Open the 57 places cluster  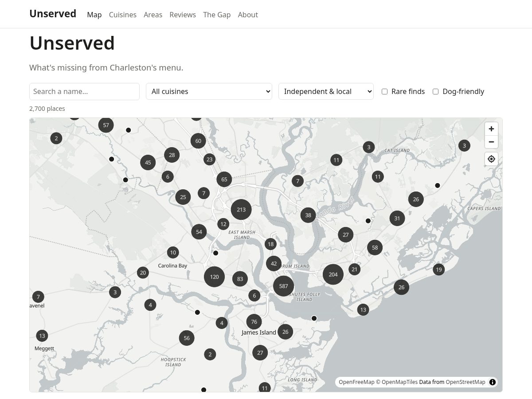106,125
